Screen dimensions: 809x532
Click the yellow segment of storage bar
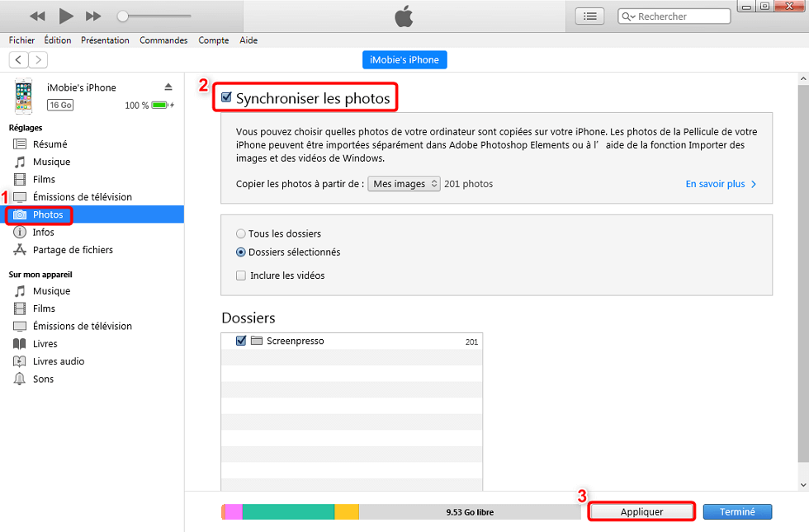click(x=347, y=512)
